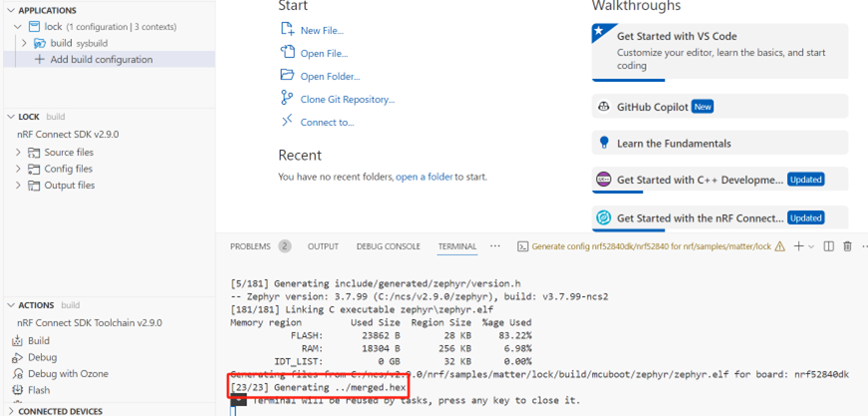Expand the Output files node
Viewport: 868px width, 416px height.
click(19, 186)
